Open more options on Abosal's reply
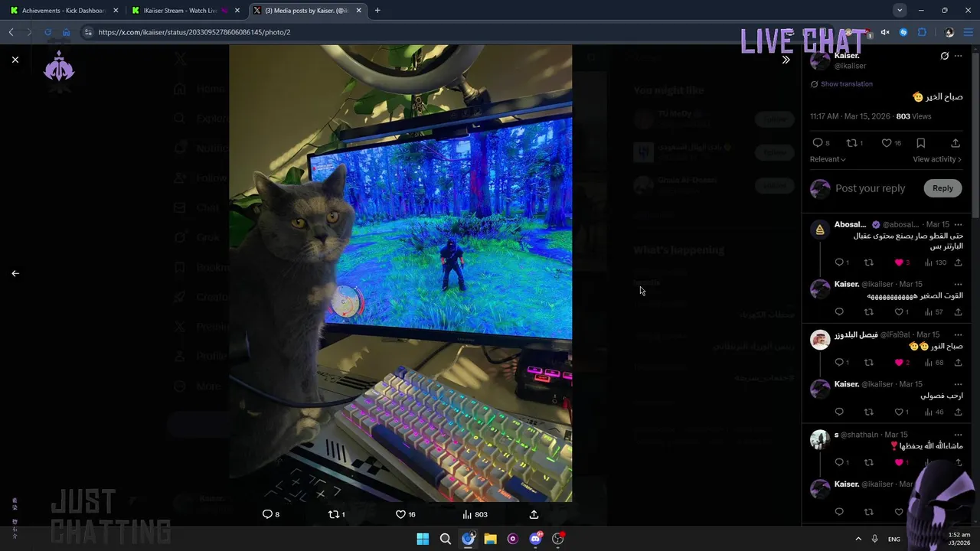 coord(958,224)
